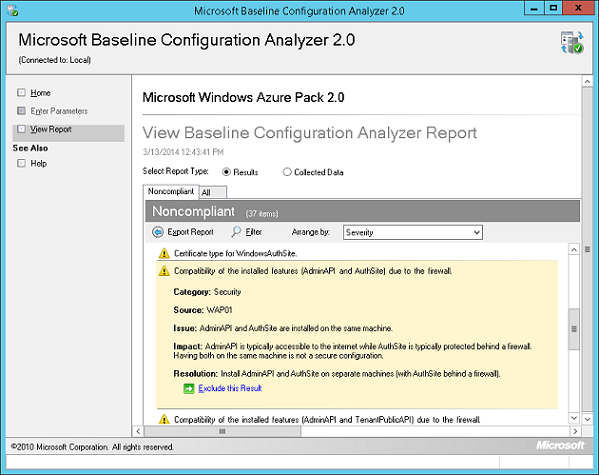This screenshot has width=599, height=475.
Task: Open the Filter option
Action: [x=254, y=232]
